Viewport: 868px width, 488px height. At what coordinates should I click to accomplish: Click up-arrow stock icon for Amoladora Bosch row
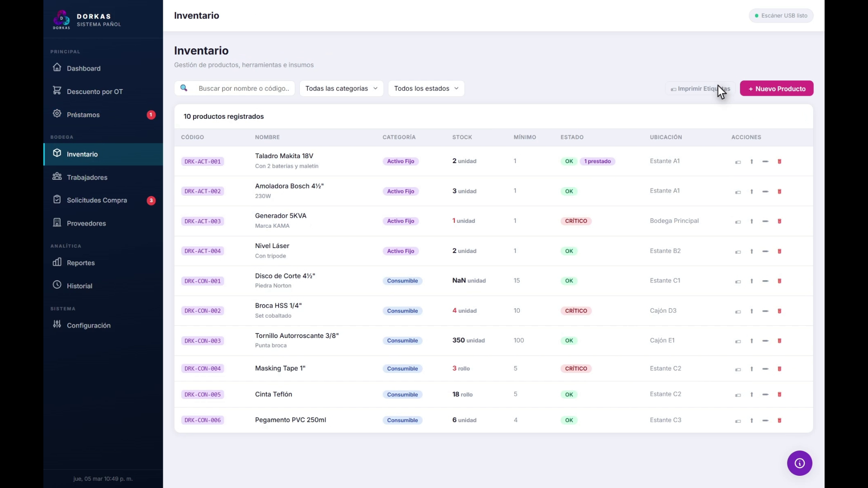click(752, 192)
